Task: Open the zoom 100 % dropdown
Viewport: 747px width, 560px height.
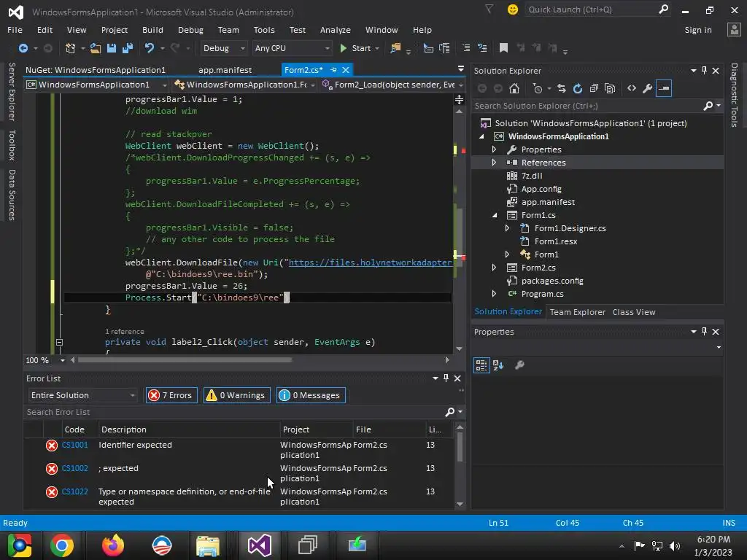Action: coord(63,360)
